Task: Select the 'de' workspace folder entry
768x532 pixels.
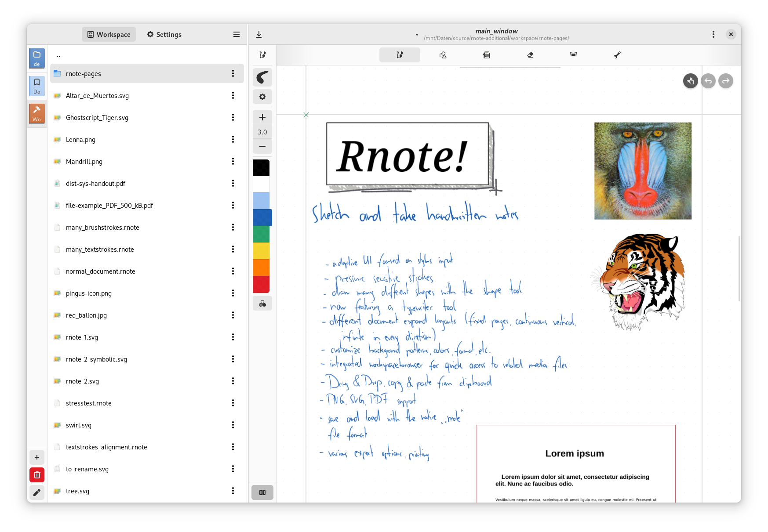Action: tap(37, 58)
